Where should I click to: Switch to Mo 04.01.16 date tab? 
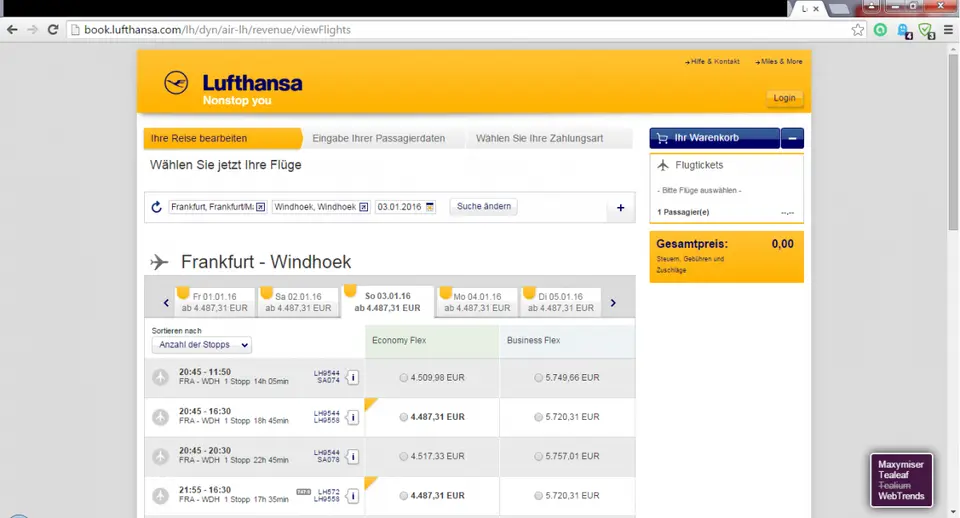tap(477, 302)
